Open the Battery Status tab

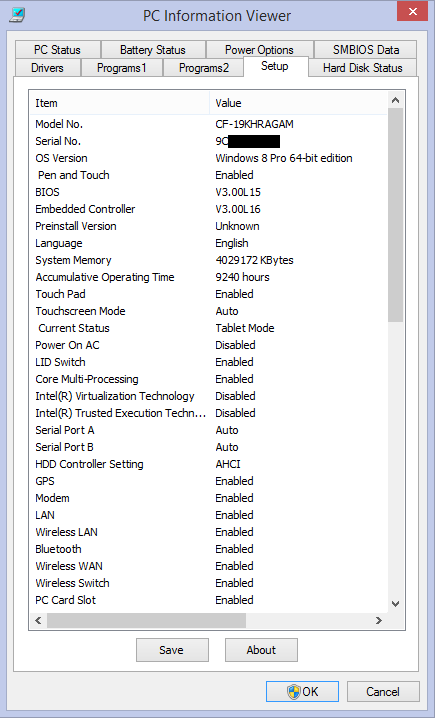(153, 49)
